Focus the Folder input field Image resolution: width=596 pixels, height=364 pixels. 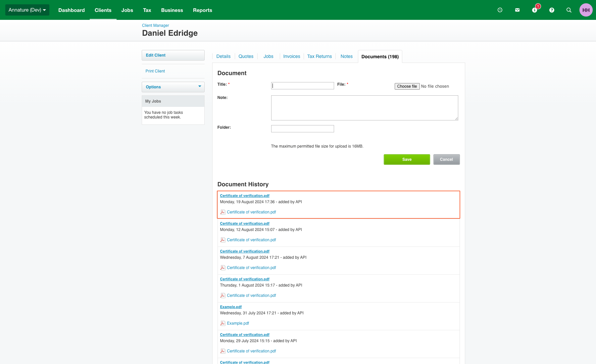303,129
